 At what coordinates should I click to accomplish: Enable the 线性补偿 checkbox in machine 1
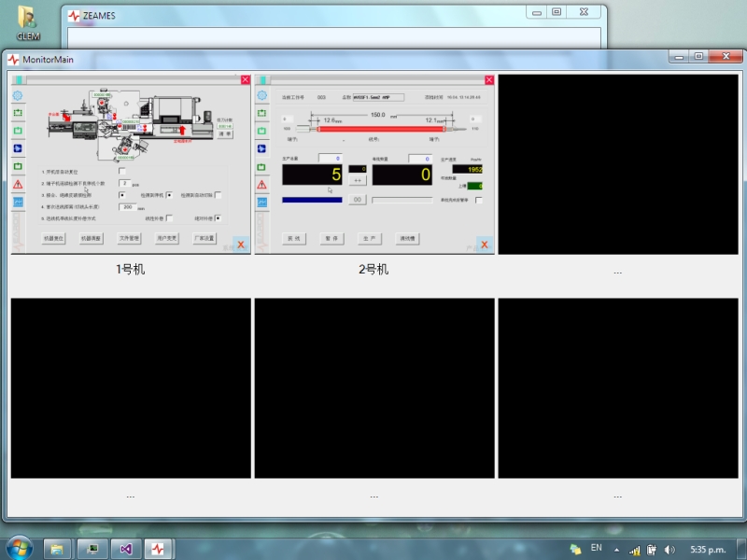[169, 218]
